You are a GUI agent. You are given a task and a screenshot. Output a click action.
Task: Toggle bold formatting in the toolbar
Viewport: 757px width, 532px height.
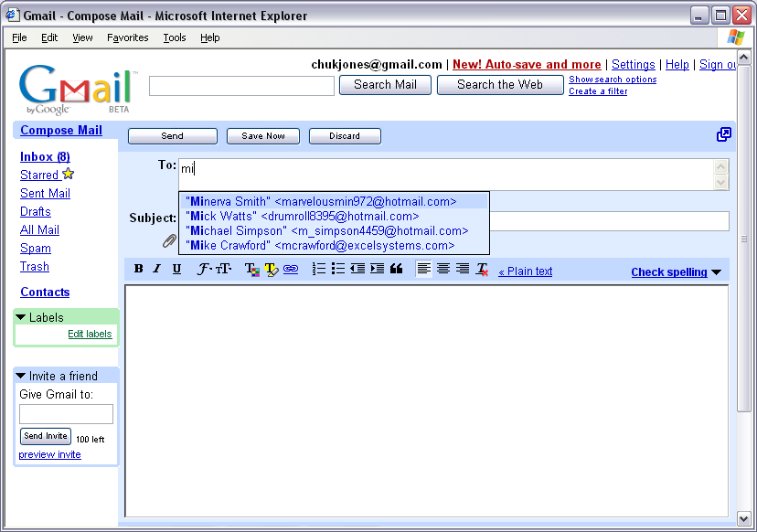pyautogui.click(x=139, y=269)
